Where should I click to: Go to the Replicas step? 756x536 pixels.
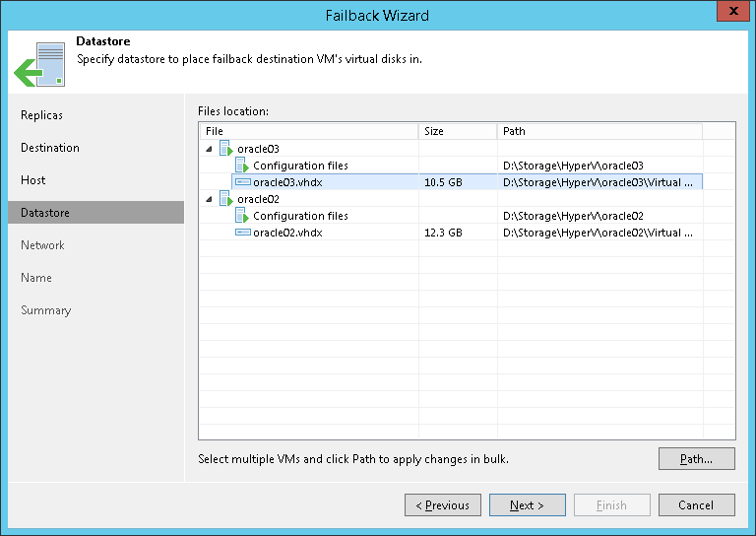tap(41, 115)
